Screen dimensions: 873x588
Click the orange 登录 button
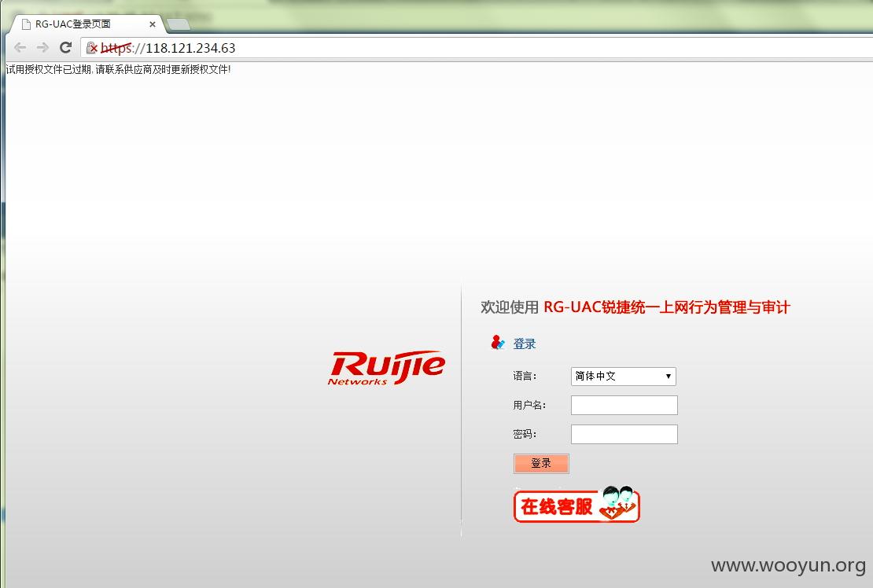click(x=541, y=463)
